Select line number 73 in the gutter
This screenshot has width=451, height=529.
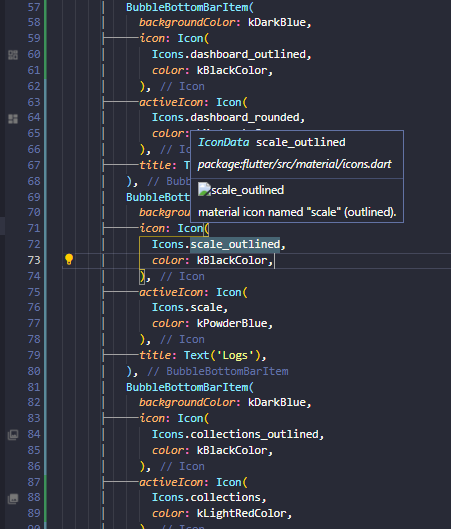click(34, 260)
